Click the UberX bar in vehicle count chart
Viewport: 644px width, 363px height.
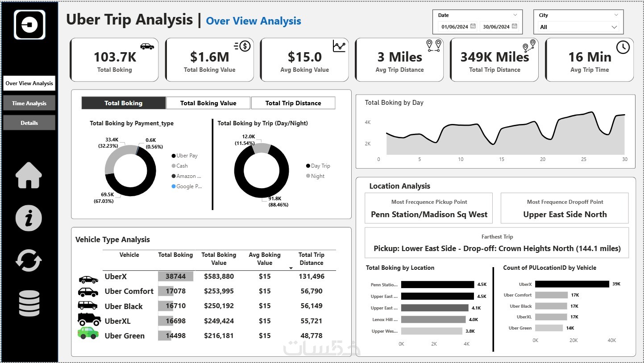572,284
